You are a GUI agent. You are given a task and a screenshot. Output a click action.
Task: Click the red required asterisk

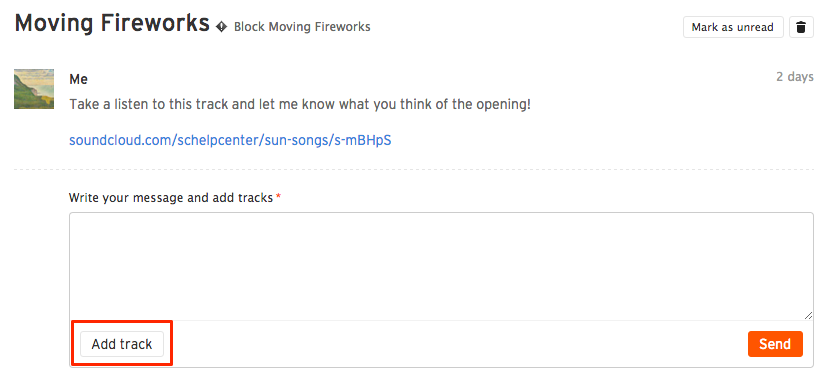click(279, 196)
